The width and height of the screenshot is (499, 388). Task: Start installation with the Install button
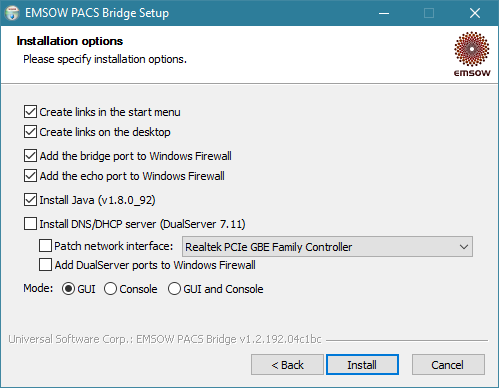click(x=362, y=365)
